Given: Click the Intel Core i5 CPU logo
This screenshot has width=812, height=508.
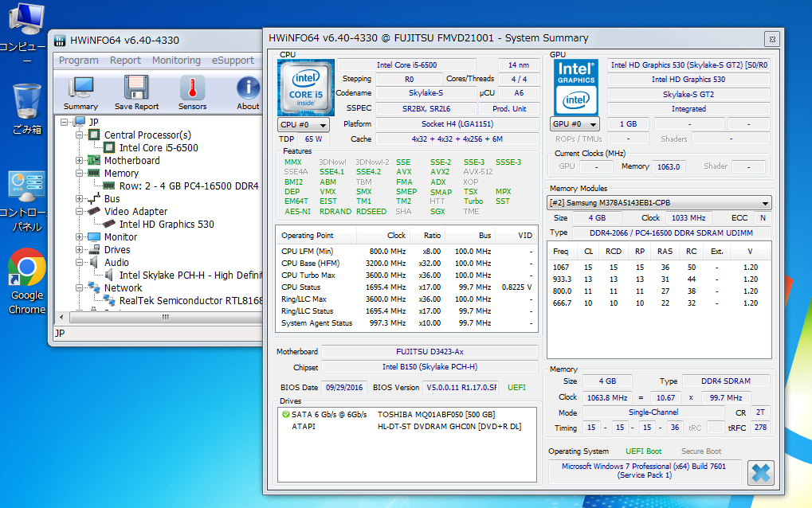Looking at the screenshot, I should pos(305,87).
